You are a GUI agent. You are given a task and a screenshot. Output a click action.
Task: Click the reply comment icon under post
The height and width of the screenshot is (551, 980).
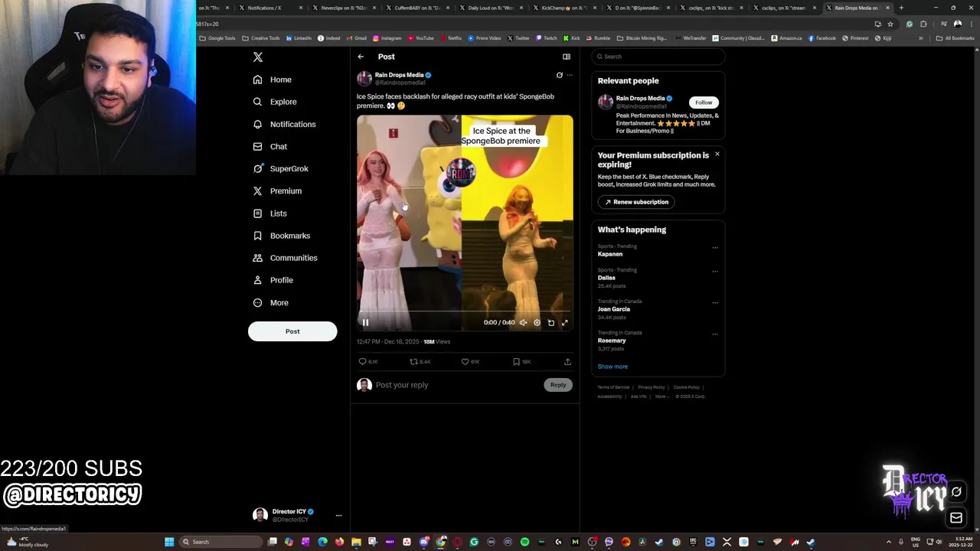tap(363, 361)
